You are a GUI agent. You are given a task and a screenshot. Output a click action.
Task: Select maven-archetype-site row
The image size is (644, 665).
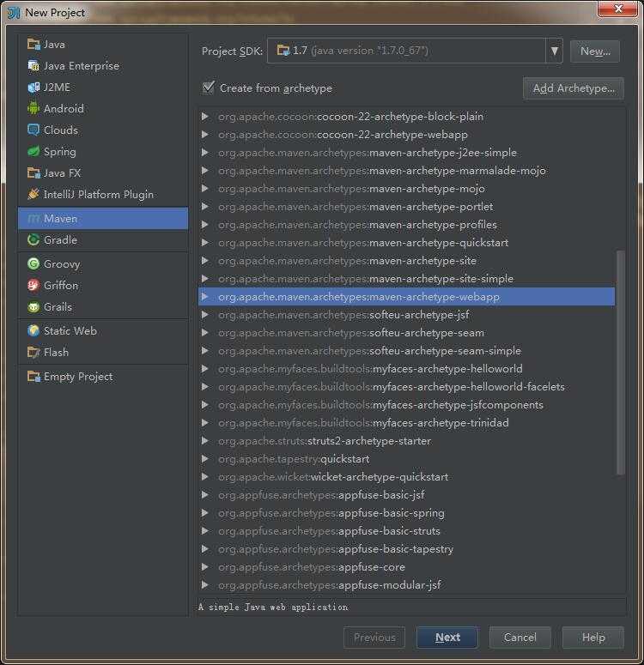[x=406, y=260]
